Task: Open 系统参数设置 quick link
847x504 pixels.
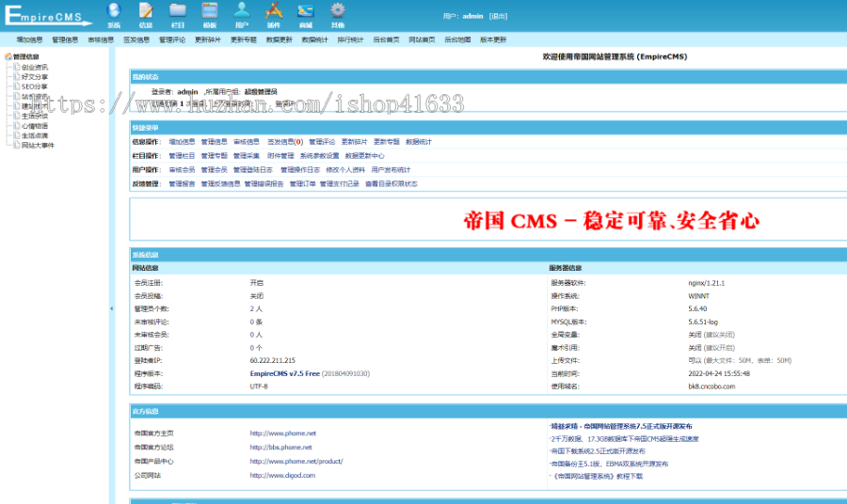Action: click(319, 156)
